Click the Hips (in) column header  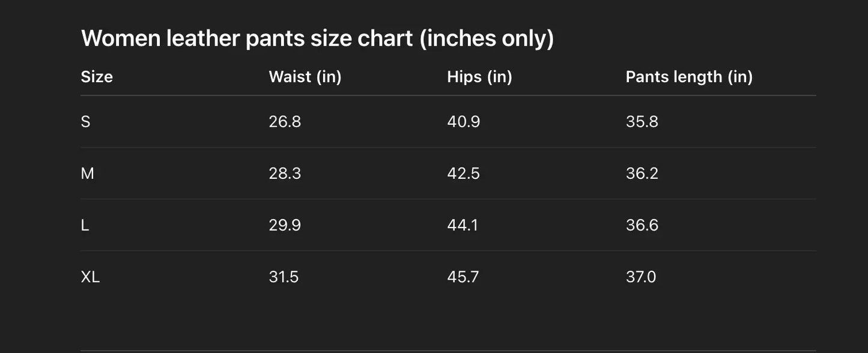(479, 77)
